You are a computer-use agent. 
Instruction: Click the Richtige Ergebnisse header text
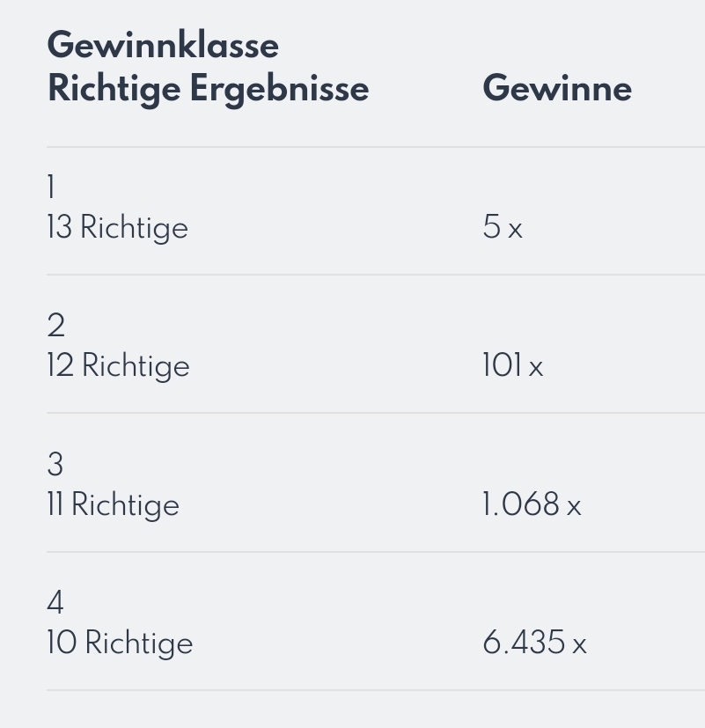coord(209,89)
